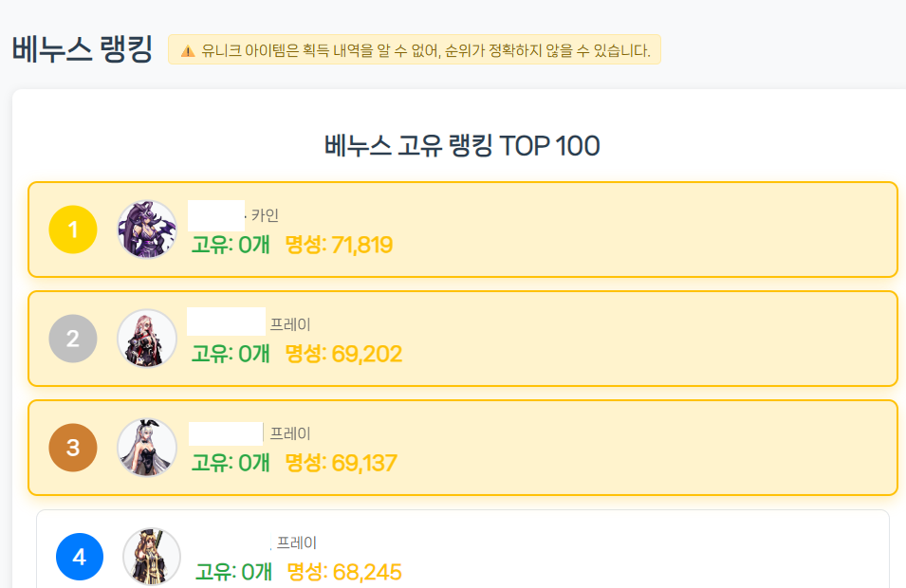The image size is (906, 588).
Task: Open the first-place character avatar
Action: click(x=147, y=230)
